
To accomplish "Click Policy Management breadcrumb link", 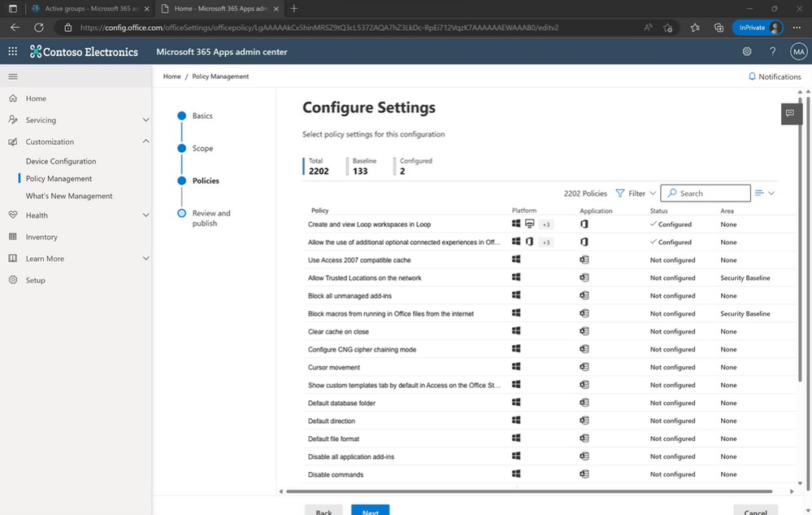I will [220, 76].
